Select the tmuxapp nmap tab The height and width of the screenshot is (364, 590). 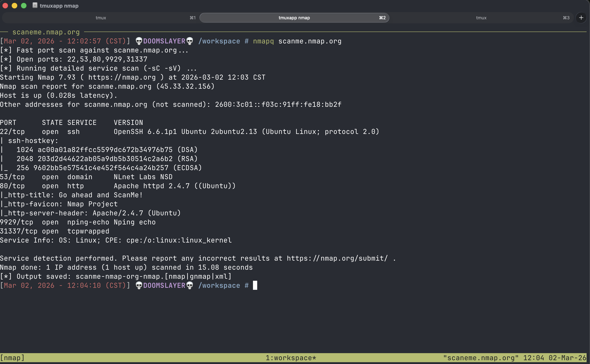pyautogui.click(x=294, y=17)
